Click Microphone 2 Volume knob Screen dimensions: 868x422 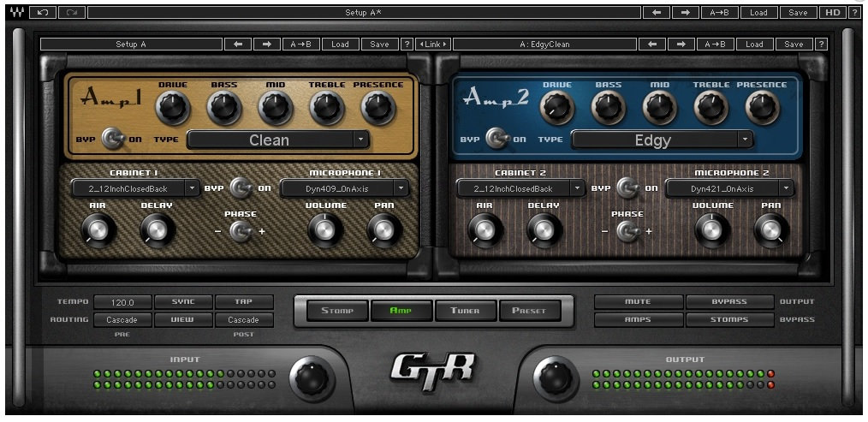(x=712, y=230)
